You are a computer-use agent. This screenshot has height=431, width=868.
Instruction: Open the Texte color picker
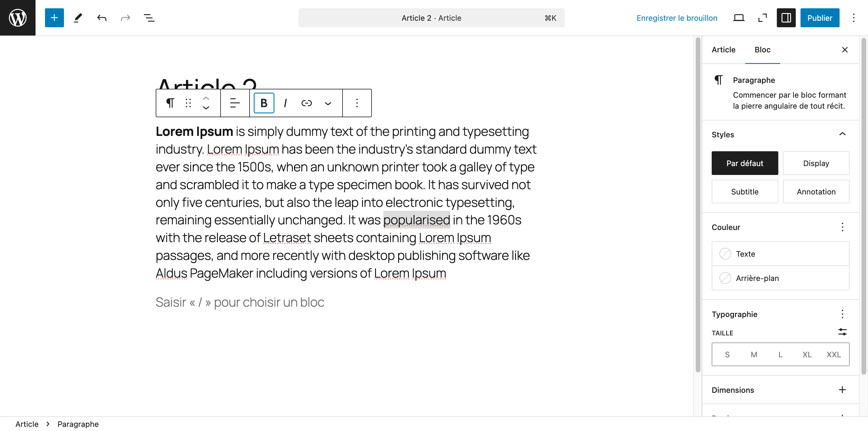(780, 253)
